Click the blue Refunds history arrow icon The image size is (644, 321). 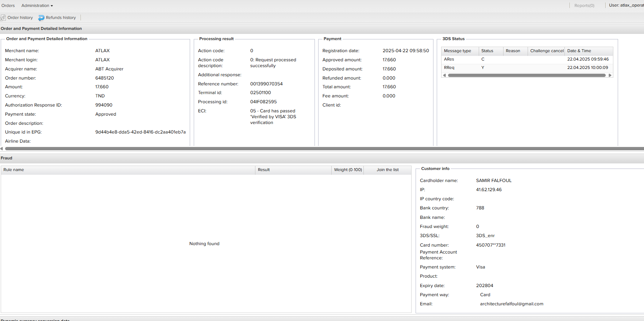point(41,18)
